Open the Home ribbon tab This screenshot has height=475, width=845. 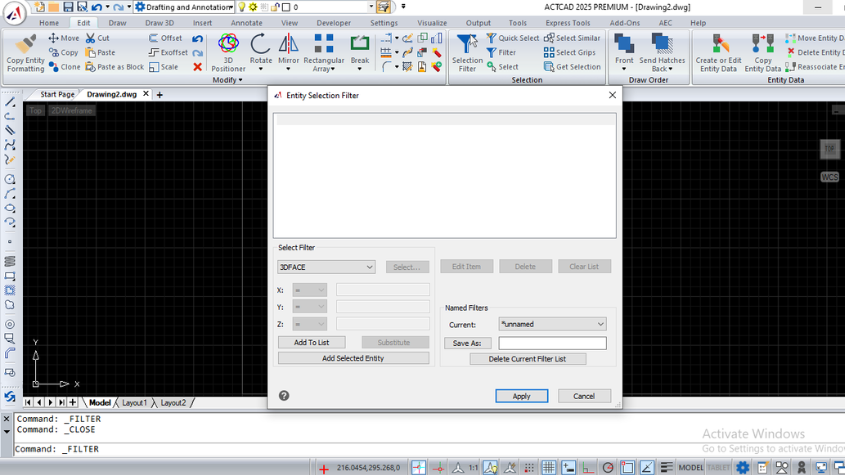coord(49,23)
